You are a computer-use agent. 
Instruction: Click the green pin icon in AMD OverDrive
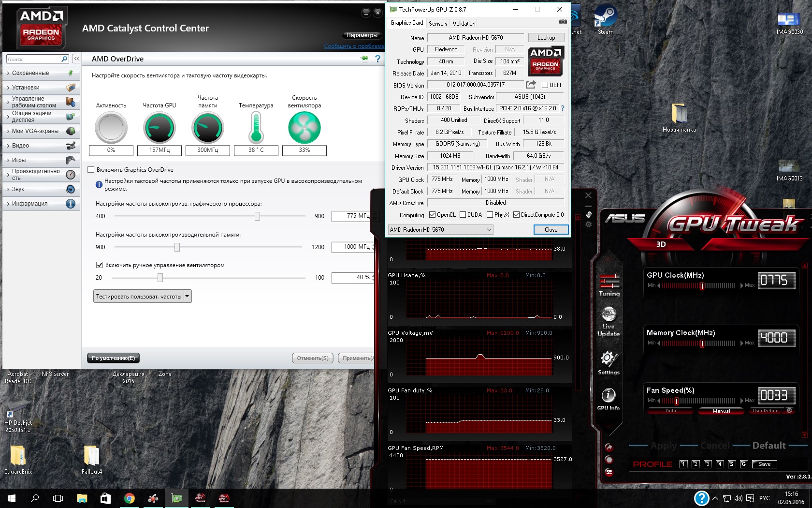tap(364, 59)
